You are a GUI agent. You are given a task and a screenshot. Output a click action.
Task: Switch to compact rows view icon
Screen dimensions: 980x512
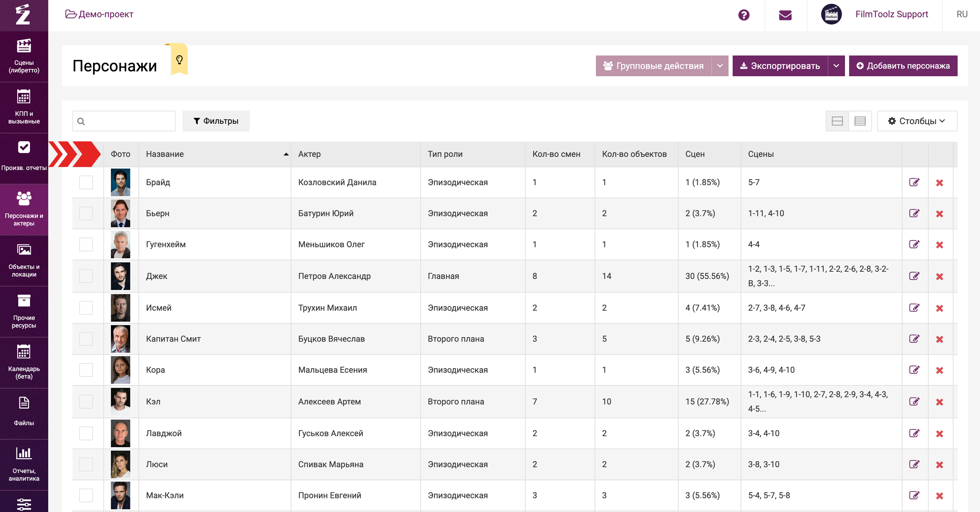click(x=860, y=121)
